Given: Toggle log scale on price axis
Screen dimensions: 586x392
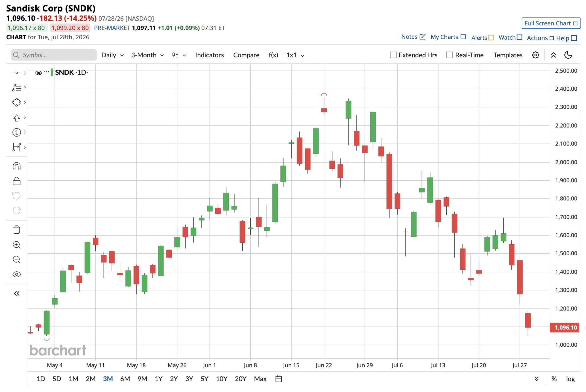Looking at the screenshot, I should tap(570, 379).
